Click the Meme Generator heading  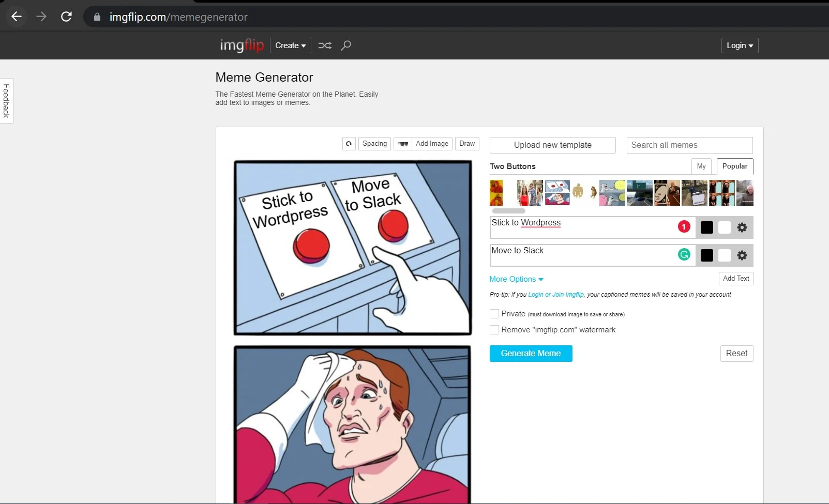tap(264, 78)
